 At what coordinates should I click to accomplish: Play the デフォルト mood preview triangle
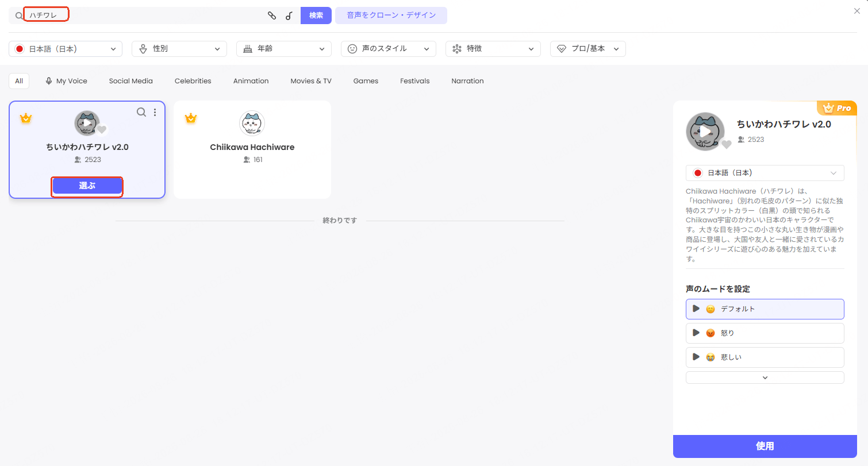pos(696,309)
